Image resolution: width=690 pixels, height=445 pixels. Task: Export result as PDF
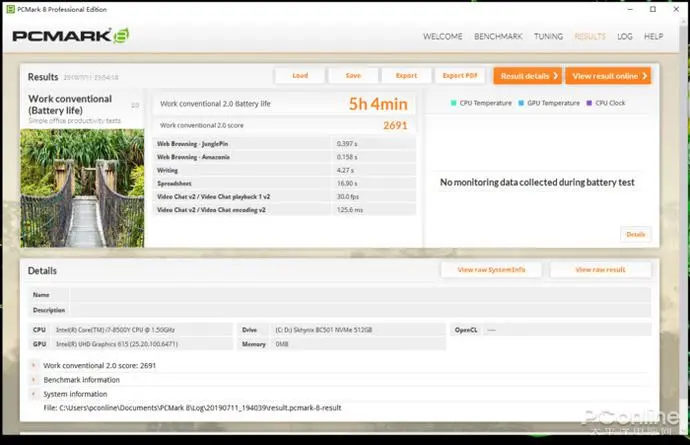(x=460, y=76)
